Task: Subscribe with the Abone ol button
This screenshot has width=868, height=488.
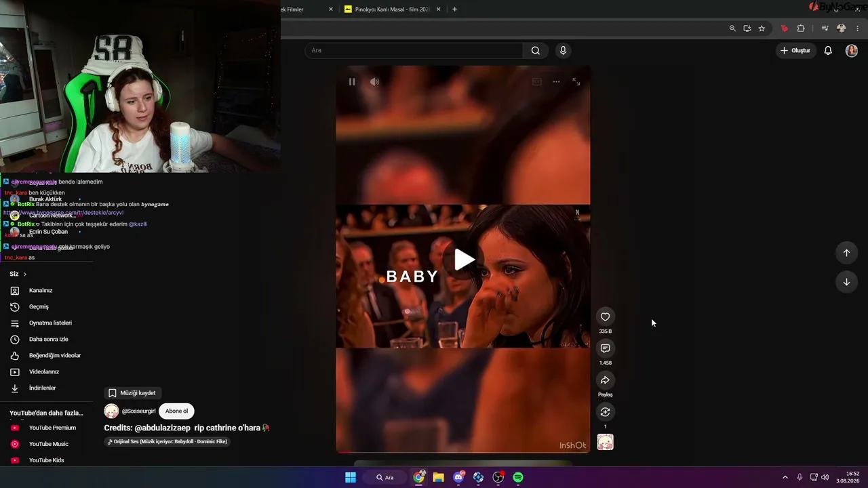Action: 176,411
